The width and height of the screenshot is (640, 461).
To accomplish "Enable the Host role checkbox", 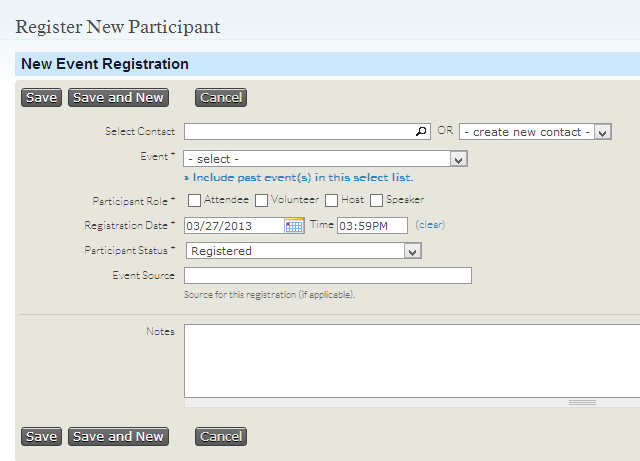I will point(332,200).
